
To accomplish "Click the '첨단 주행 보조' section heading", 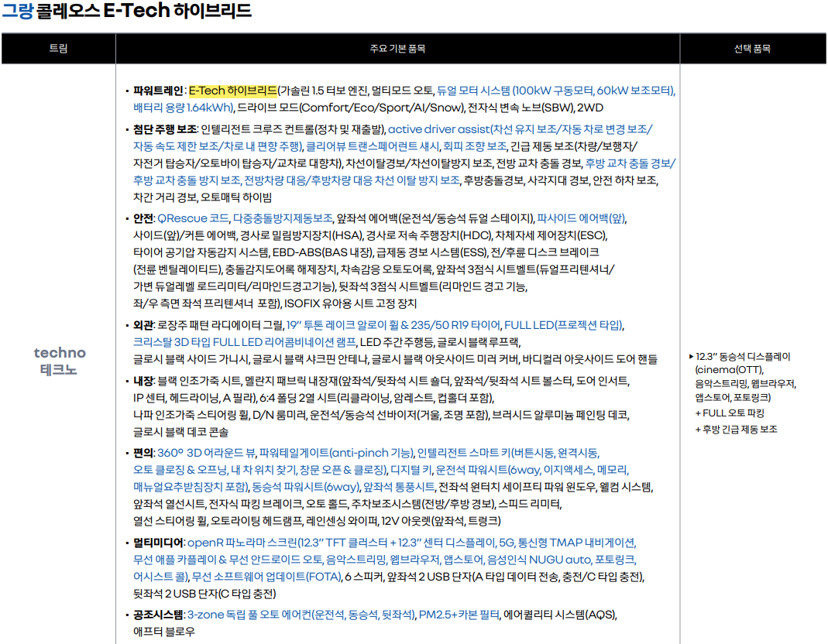I will 165,129.
